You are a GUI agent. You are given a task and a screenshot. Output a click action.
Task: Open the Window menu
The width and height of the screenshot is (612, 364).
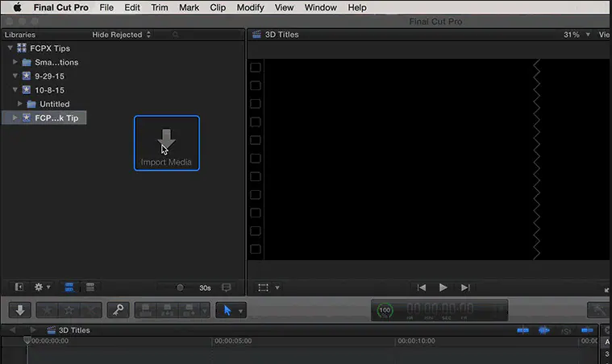[320, 7]
